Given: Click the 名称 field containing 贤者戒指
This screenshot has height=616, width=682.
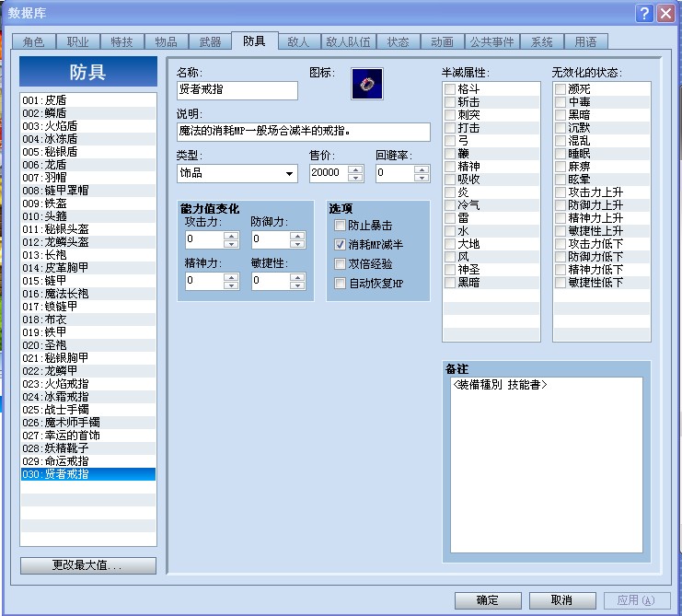Looking at the screenshot, I should [237, 90].
